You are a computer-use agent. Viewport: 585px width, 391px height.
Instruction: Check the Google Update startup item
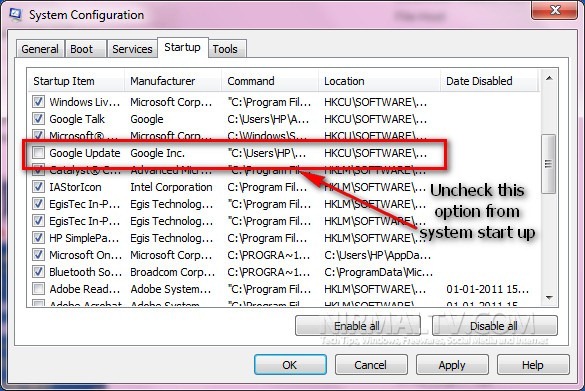pyautogui.click(x=38, y=153)
